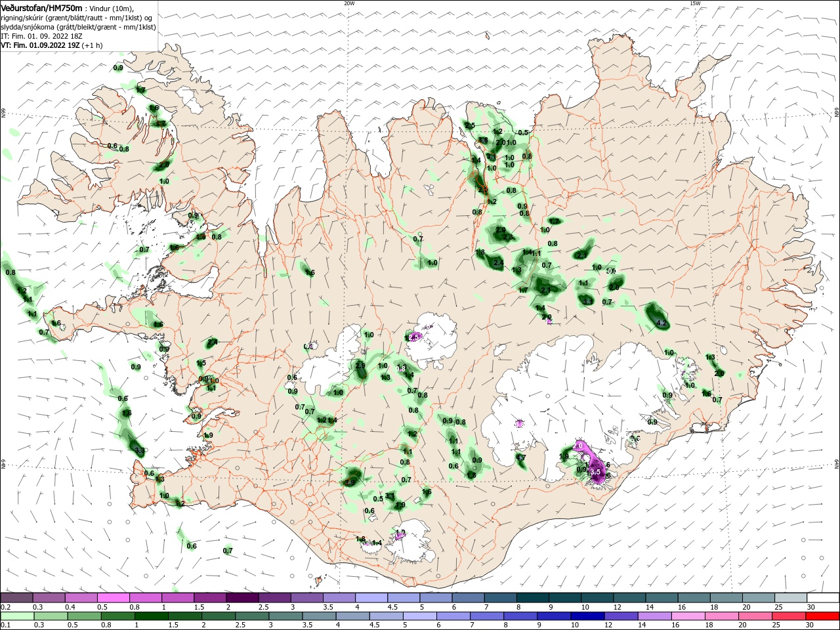Select the darkest green 1–1.5 rain legend swatch
840x630 pixels.
coord(151,616)
